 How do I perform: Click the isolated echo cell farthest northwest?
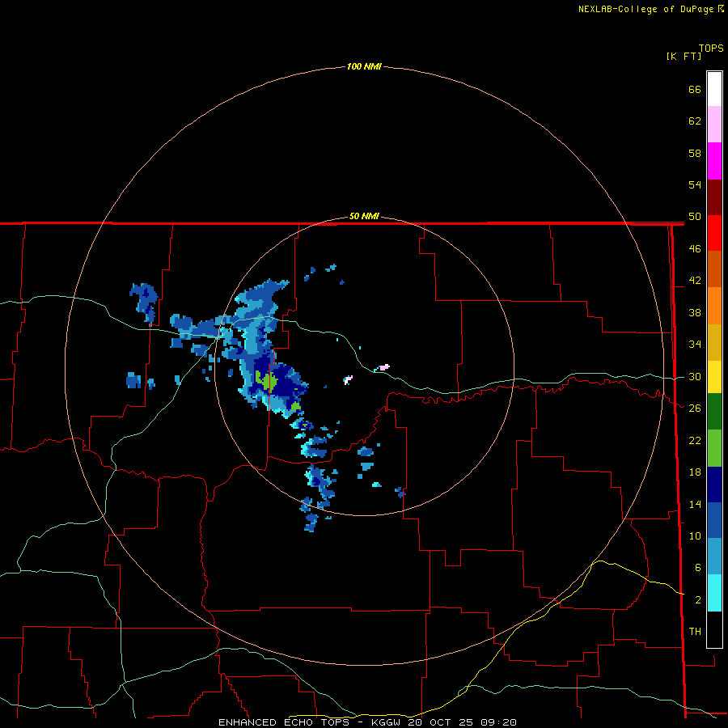click(145, 302)
